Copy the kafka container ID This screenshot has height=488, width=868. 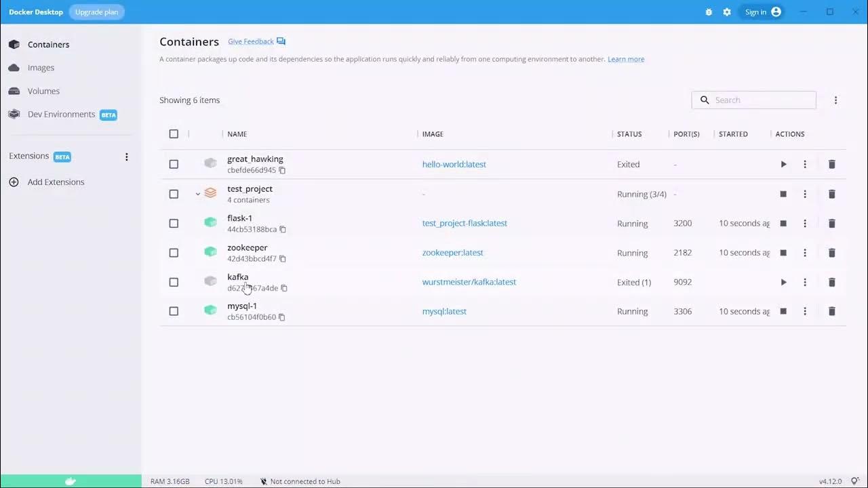(284, 288)
